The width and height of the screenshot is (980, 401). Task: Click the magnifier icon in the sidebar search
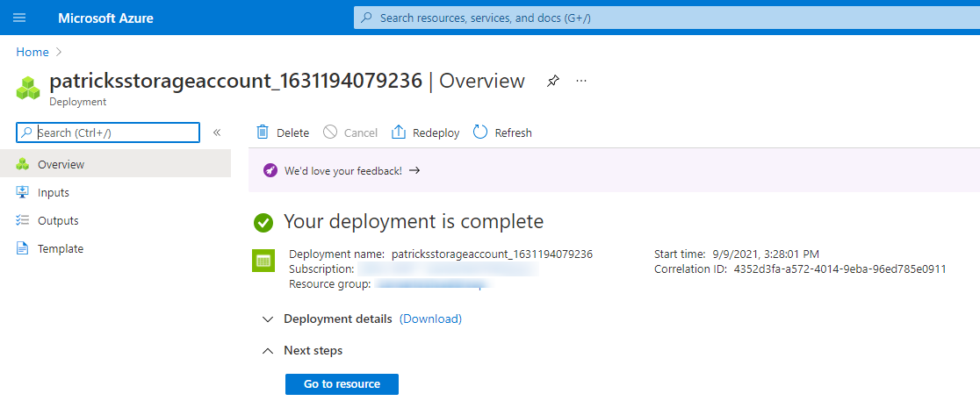(x=26, y=132)
